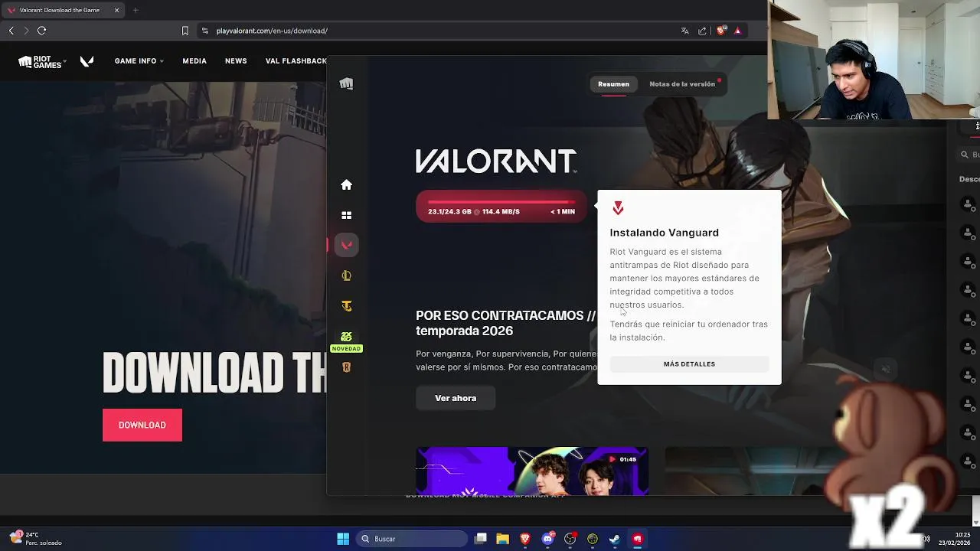
Task: Open the all-games grid icon in sidebar
Action: pos(346,215)
